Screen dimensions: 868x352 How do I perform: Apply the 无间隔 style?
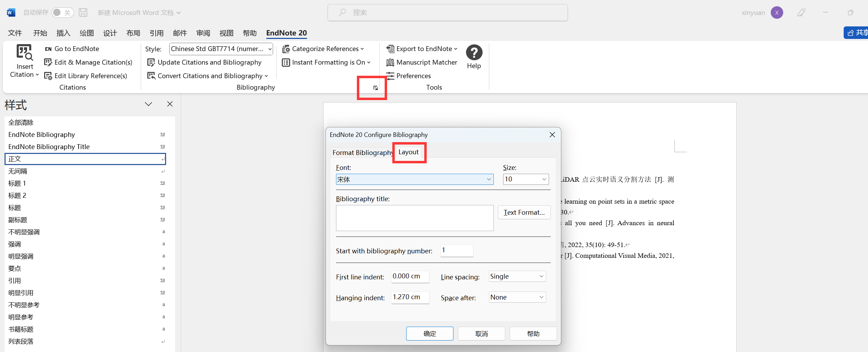85,171
